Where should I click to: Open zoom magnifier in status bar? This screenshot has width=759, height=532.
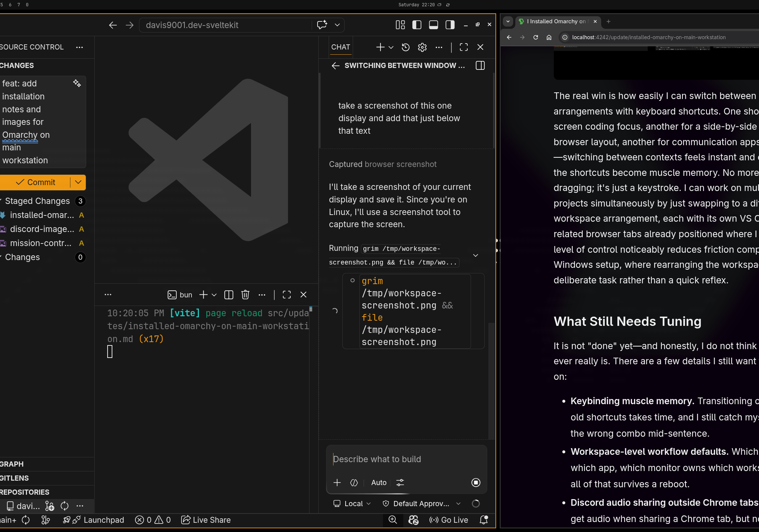393,520
